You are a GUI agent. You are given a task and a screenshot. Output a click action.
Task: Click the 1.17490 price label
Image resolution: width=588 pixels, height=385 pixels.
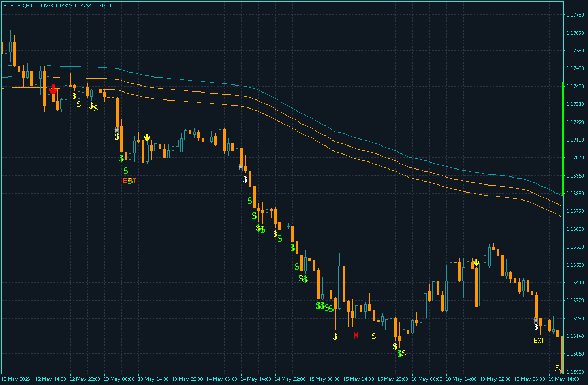click(x=575, y=68)
